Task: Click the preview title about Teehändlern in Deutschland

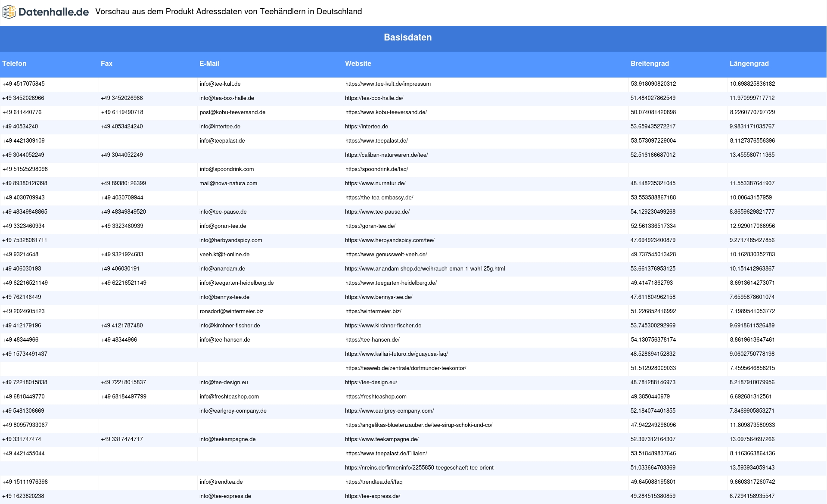Action: [x=229, y=12]
